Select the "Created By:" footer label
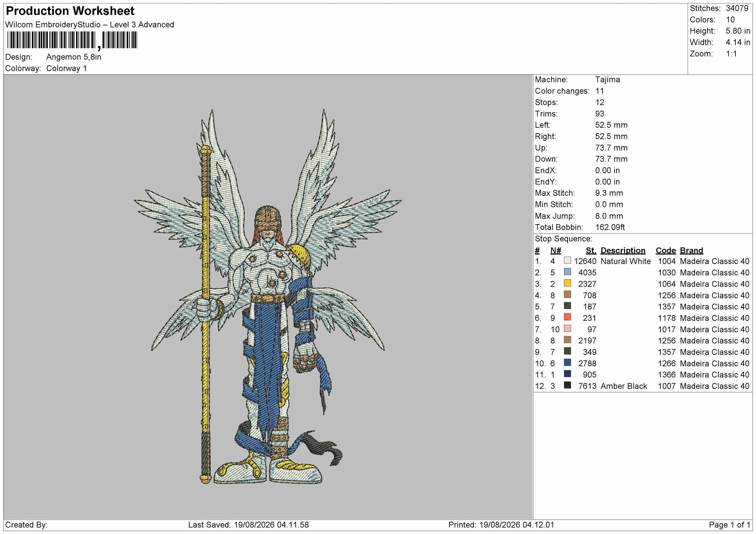 26,525
